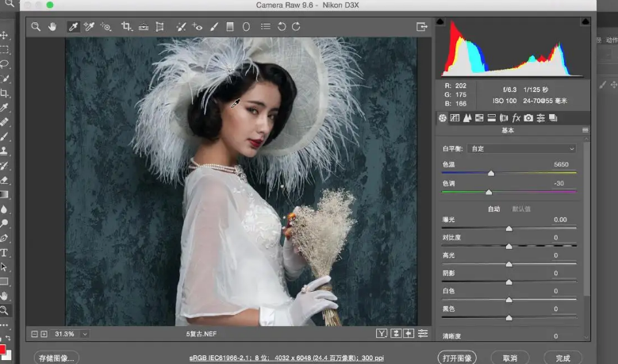Select the Hand tool in Camera Raw toolbar
The width and height of the screenshot is (618, 364).
coord(53,26)
